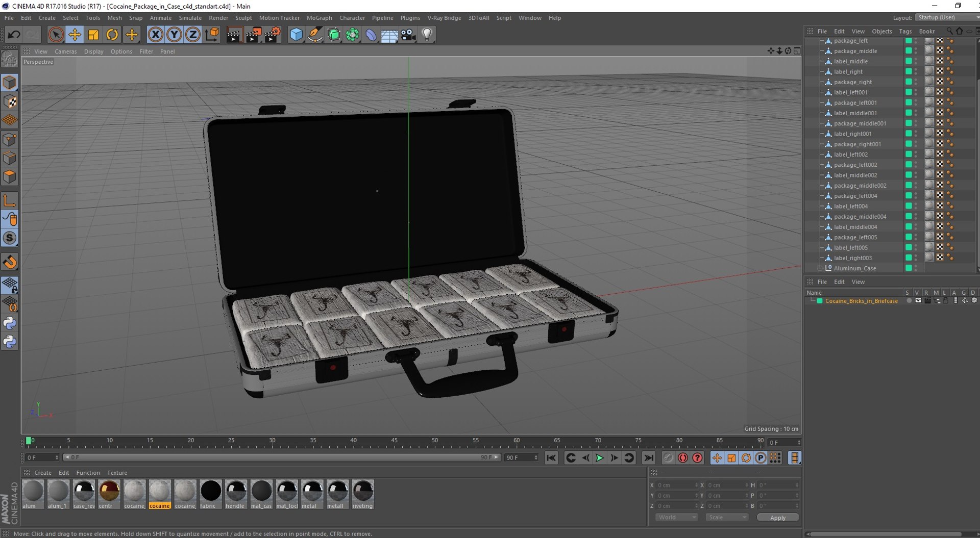Expand the Aluminum_Case object tree
Viewport: 980px width, 538px height.
pos(820,268)
